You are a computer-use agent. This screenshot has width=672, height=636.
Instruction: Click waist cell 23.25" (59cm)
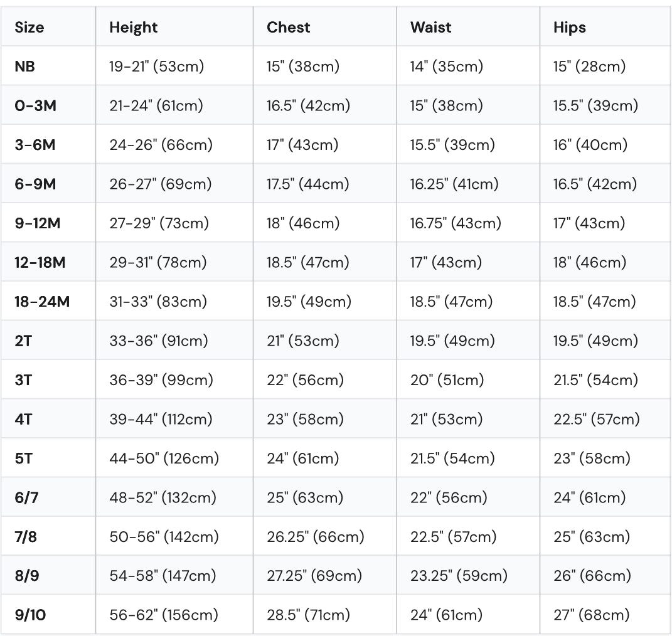coord(459,576)
